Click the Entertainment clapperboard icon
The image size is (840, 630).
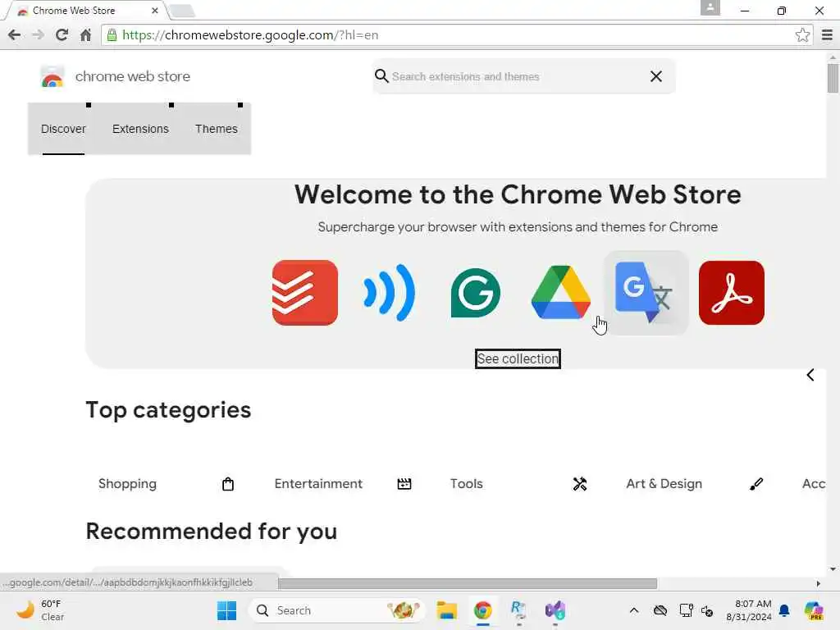pos(404,484)
